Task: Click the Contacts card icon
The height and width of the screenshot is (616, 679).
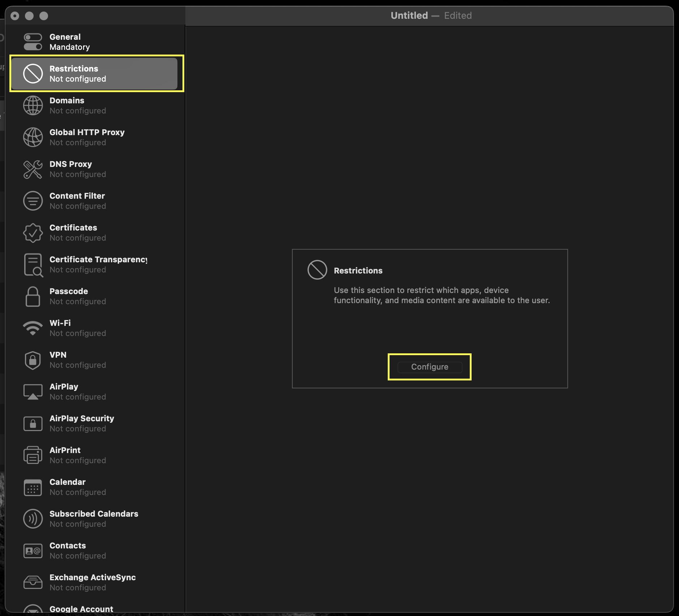Action: point(33,550)
